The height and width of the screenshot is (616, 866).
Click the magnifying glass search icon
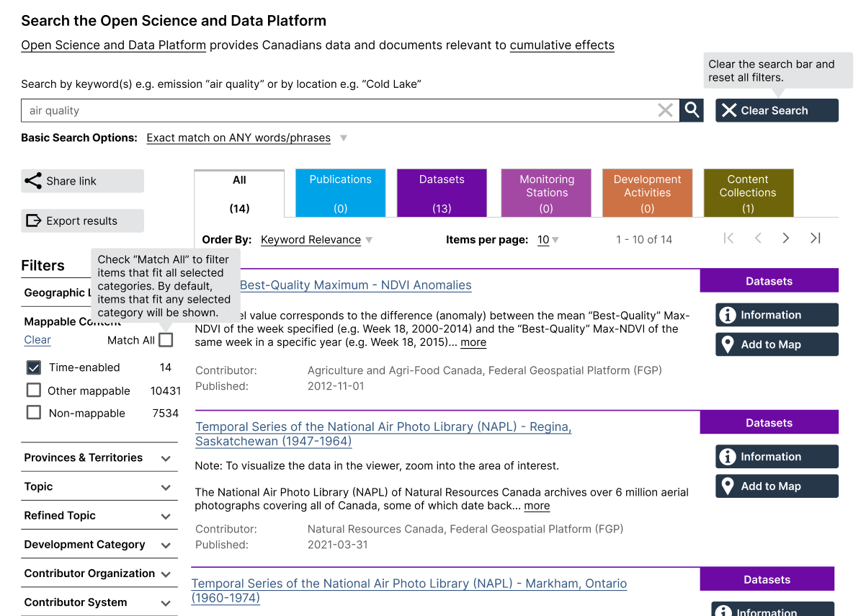(691, 110)
